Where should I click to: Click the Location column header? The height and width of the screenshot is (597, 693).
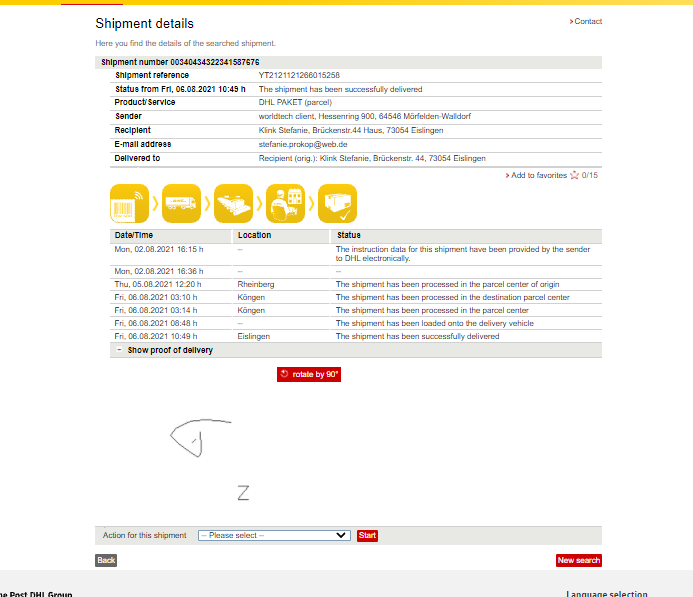(x=254, y=235)
